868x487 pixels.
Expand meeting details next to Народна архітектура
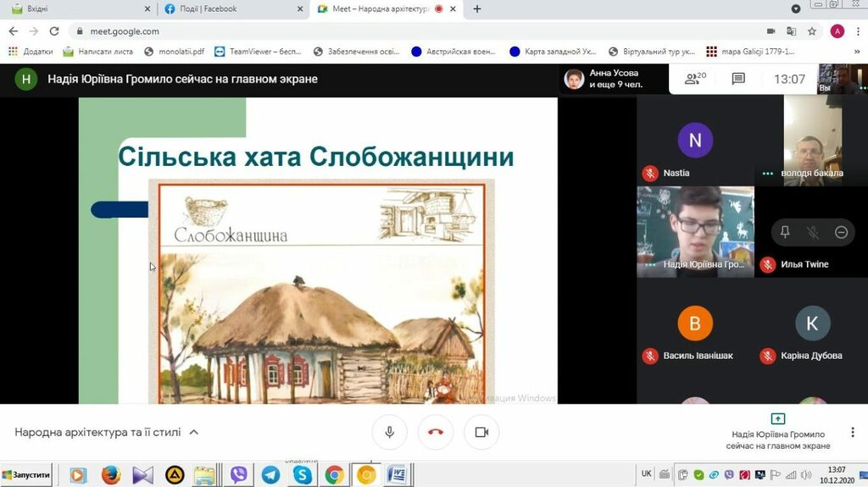click(193, 432)
